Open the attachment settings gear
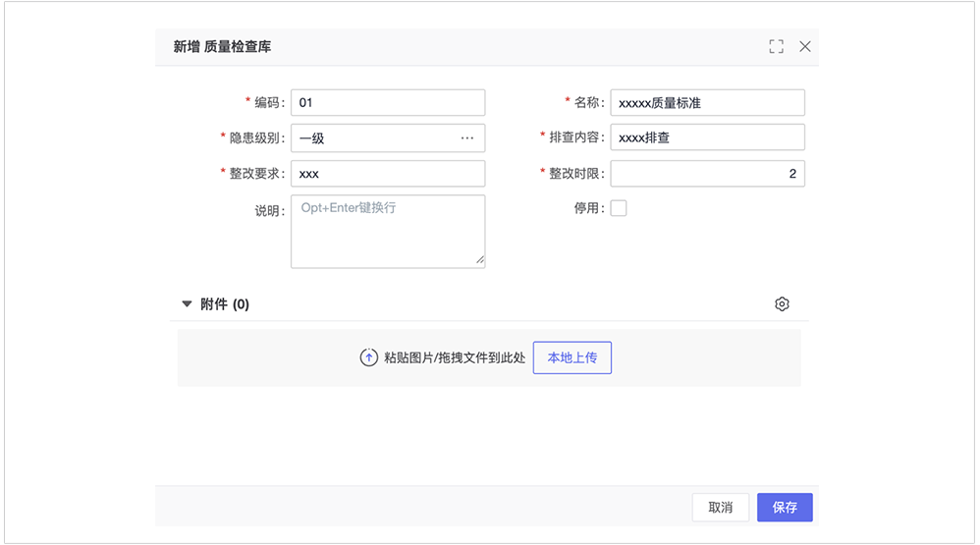Viewport: 980px width, 545px height. 782,304
